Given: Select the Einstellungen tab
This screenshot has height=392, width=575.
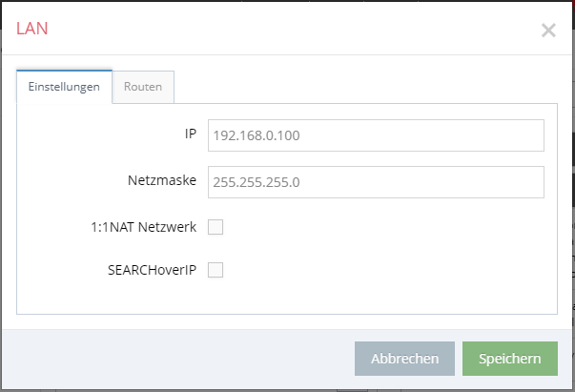Looking at the screenshot, I should pos(64,87).
